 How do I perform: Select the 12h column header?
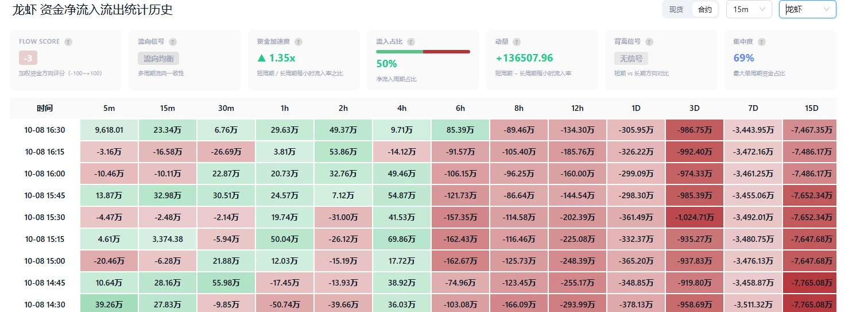tap(578, 108)
